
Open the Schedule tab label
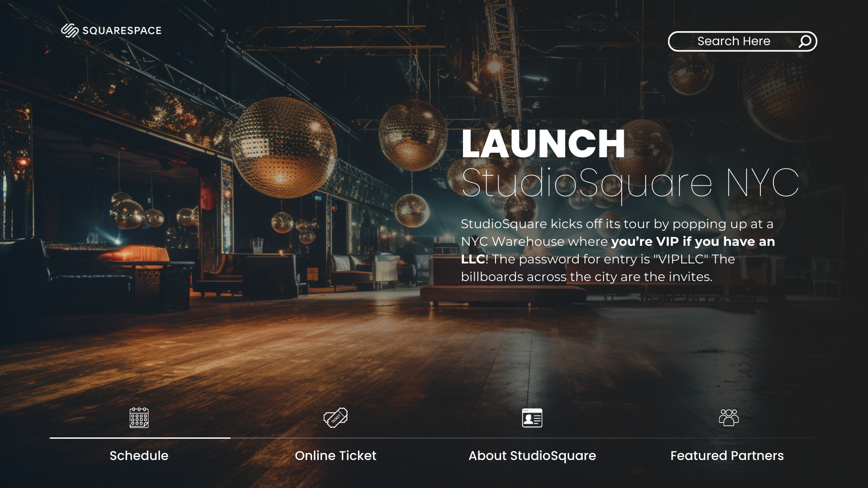[139, 455]
